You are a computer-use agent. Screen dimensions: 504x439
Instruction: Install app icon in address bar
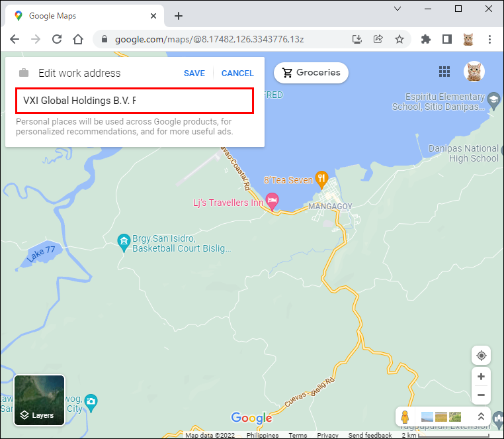pyautogui.click(x=357, y=39)
